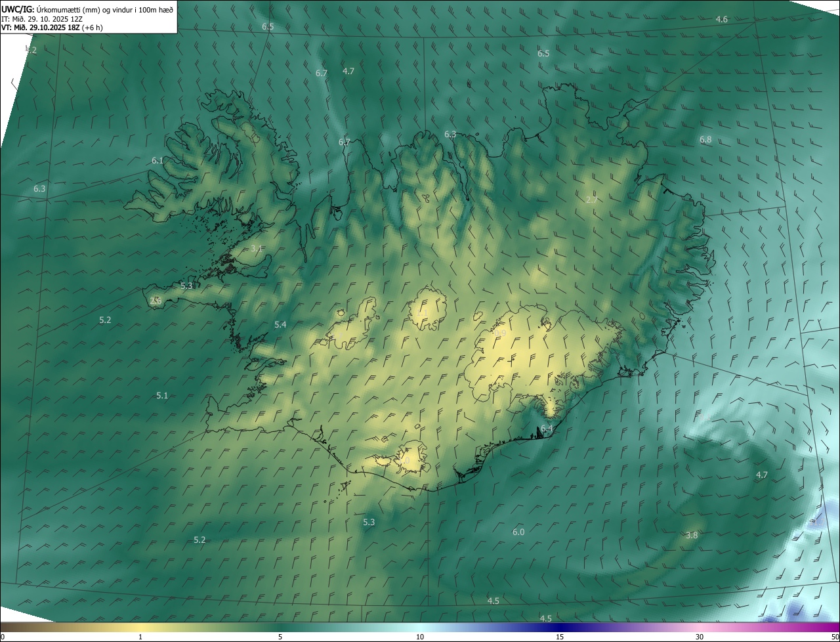This screenshot has width=840, height=642.
Task: Pick the yellow band of the color bar
Action: tap(140, 628)
